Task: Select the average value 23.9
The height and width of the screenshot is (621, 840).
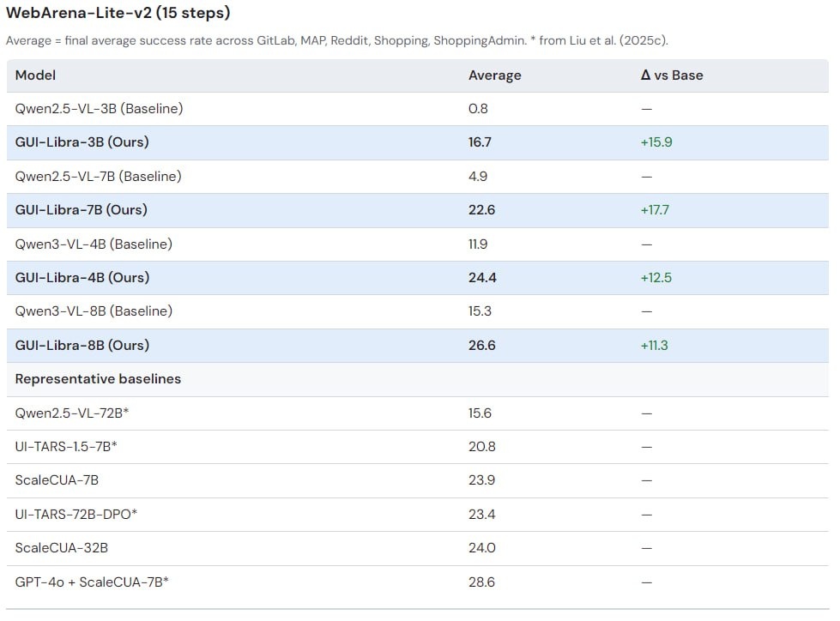Action: coord(481,480)
